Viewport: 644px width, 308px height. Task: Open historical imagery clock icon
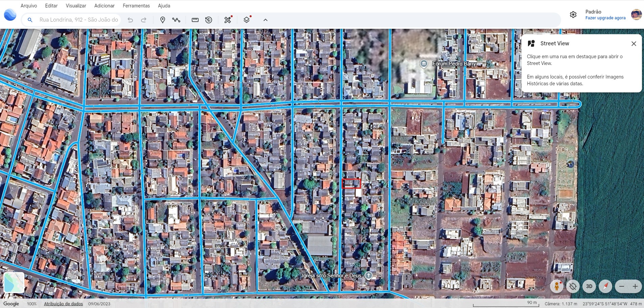(x=209, y=20)
